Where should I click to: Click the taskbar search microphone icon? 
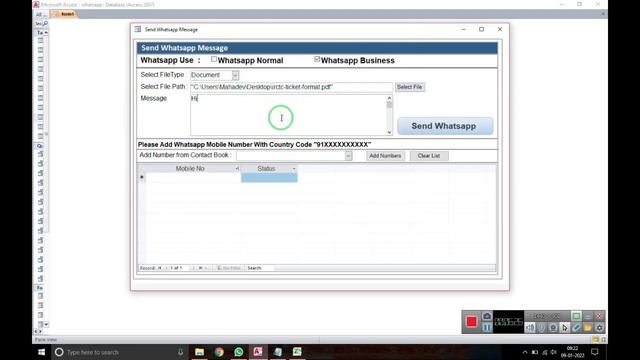click(x=180, y=352)
